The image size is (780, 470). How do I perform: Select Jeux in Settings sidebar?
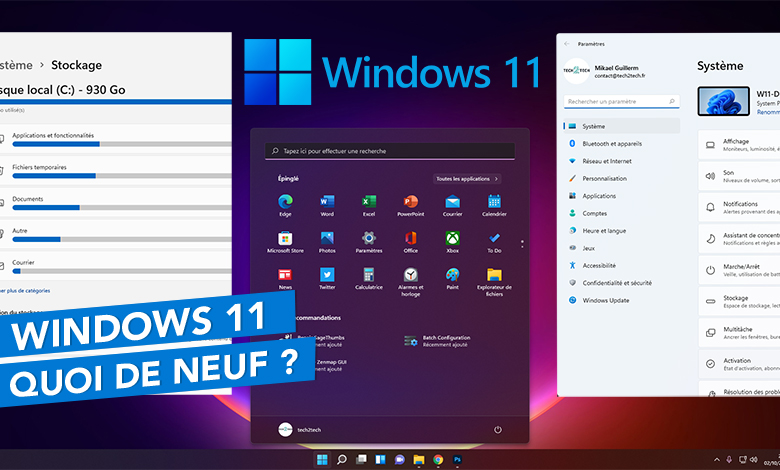point(622,248)
